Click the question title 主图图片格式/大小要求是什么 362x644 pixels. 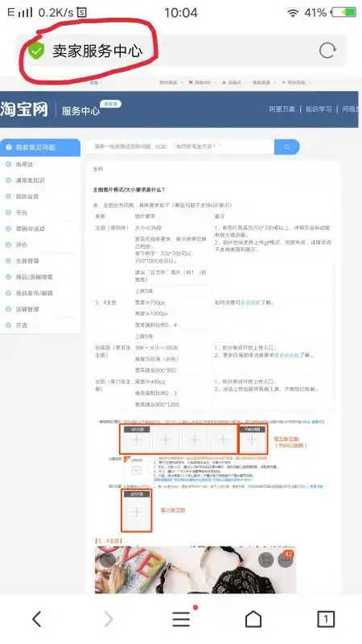click(x=129, y=190)
